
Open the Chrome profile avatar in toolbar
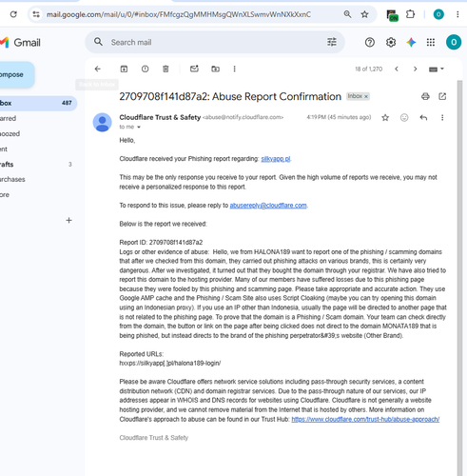438,14
